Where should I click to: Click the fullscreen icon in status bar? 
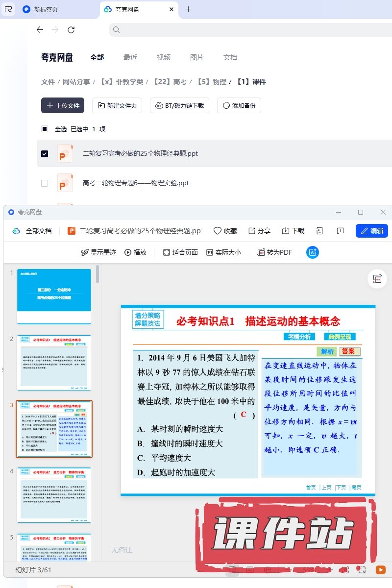(x=362, y=570)
